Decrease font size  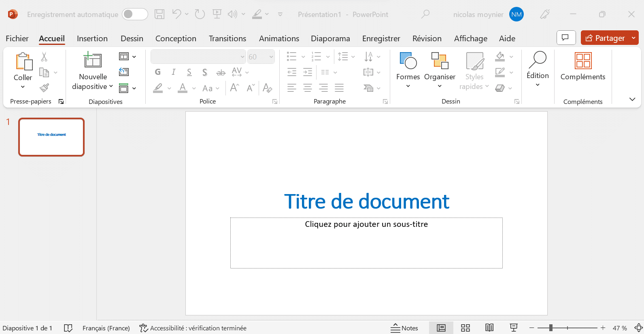251,88
